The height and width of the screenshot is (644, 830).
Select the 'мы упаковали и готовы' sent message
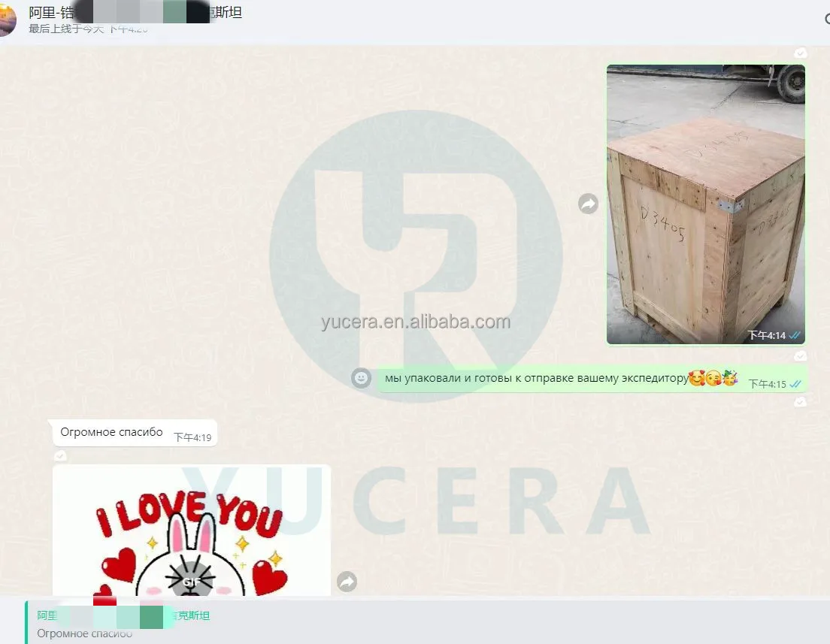point(591,379)
